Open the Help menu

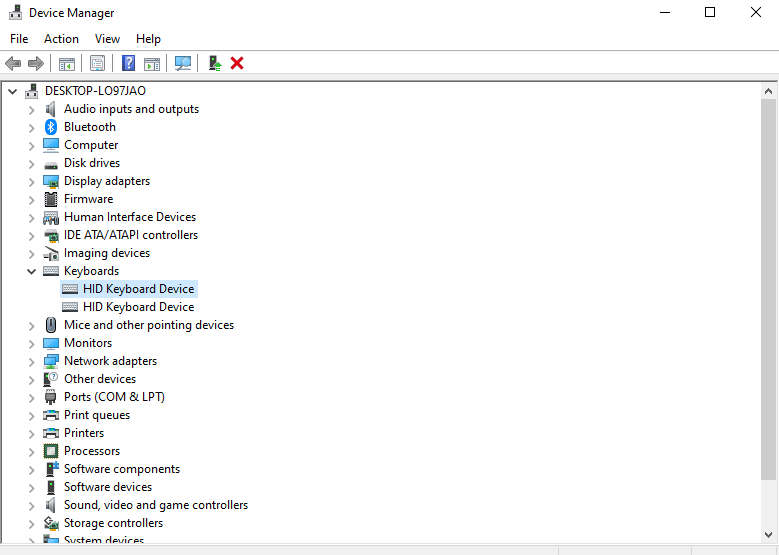[148, 39]
